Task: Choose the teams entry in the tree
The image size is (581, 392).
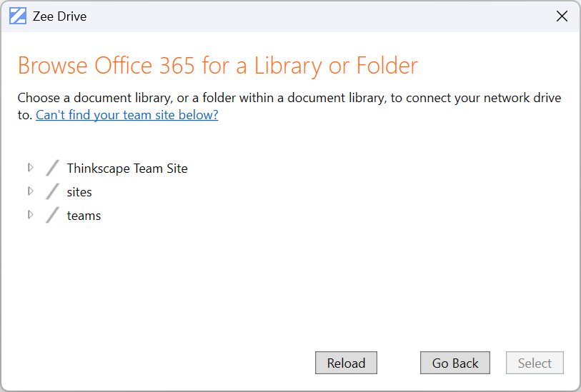Action: tap(84, 216)
